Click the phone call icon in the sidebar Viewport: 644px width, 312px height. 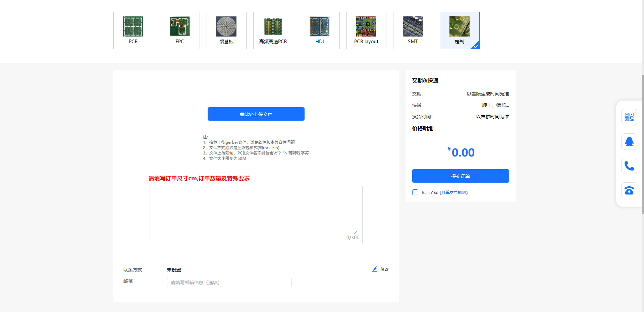click(x=629, y=166)
